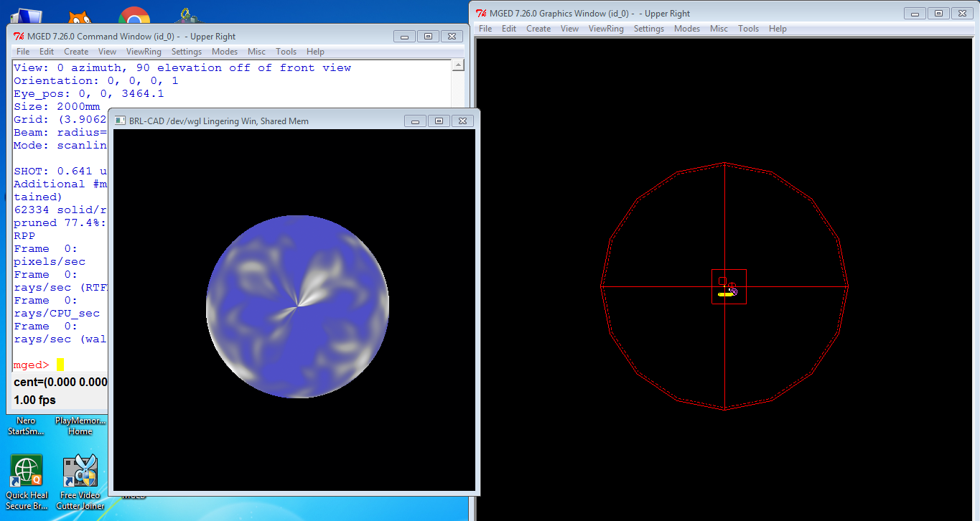Open Modes menu in Command Window
The height and width of the screenshot is (521, 980).
pos(225,52)
